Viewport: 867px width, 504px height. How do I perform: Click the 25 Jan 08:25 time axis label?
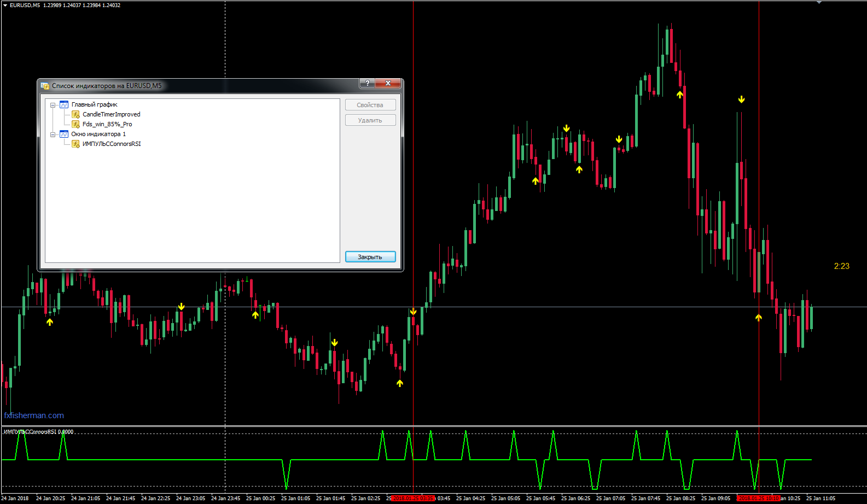pyautogui.click(x=680, y=499)
